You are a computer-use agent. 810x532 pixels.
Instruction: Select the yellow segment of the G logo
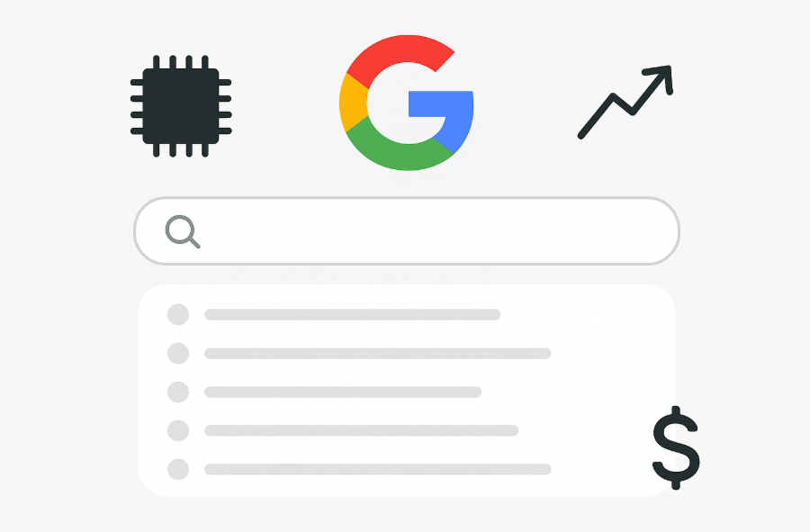pos(352,103)
